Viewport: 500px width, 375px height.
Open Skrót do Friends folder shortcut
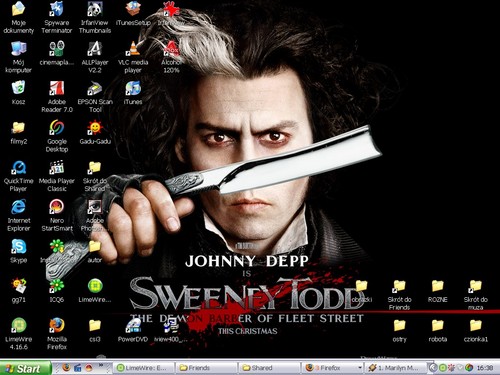(x=399, y=294)
